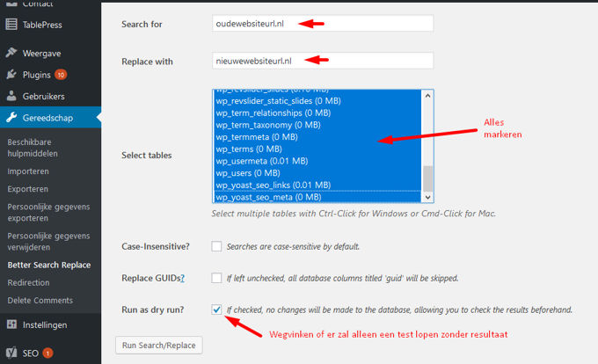Open the Importeren submenu item

(x=28, y=171)
